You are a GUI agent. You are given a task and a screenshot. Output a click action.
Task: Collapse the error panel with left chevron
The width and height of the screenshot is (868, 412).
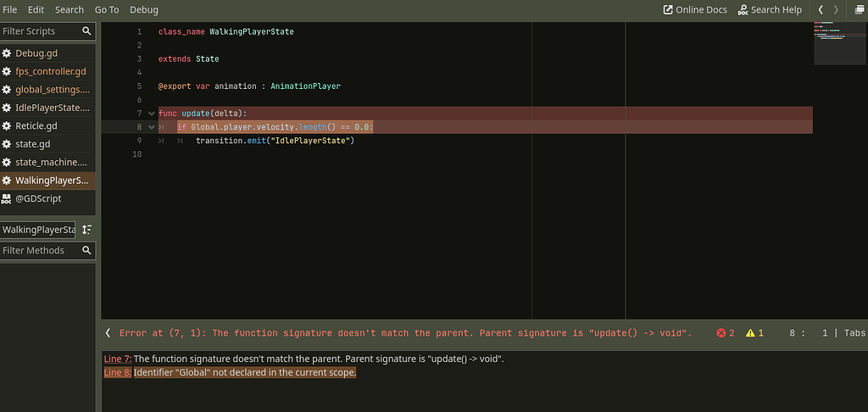click(108, 333)
